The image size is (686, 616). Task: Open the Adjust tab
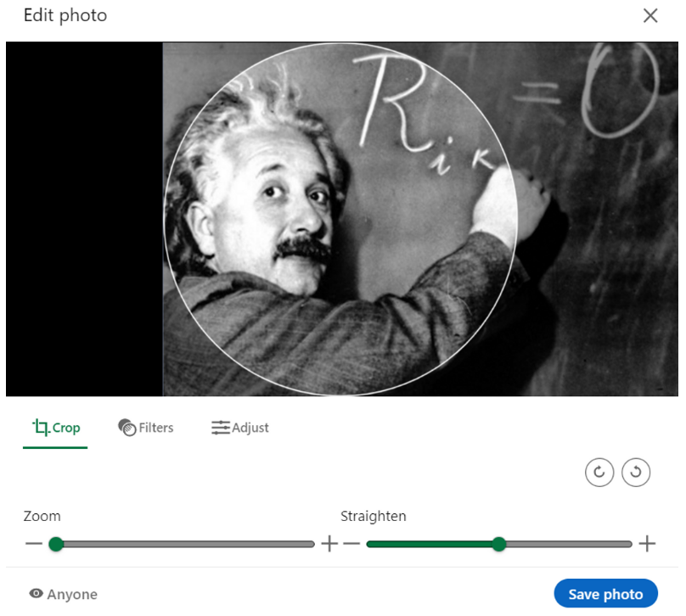239,428
